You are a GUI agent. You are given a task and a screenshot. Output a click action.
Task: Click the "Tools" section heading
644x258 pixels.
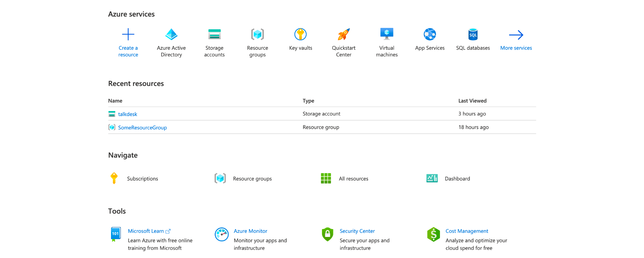pos(117,211)
